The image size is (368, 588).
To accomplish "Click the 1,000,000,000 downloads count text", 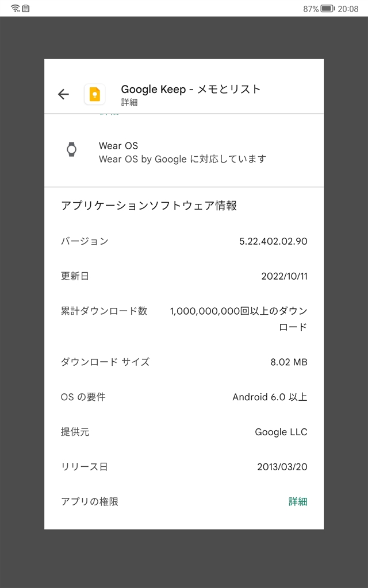I will click(x=239, y=311).
